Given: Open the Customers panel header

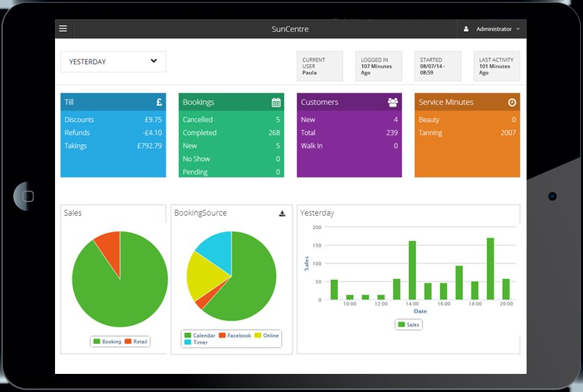Looking at the screenshot, I should click(349, 102).
